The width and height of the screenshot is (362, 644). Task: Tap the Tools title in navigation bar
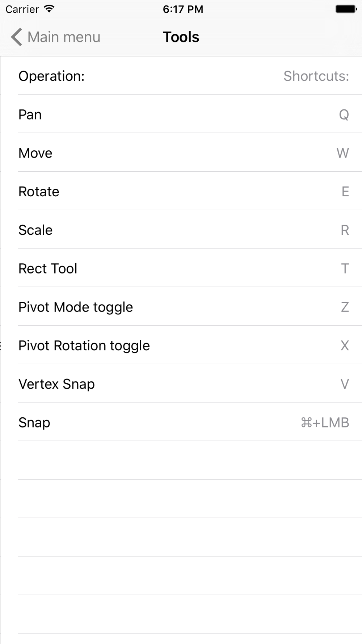[x=181, y=37]
